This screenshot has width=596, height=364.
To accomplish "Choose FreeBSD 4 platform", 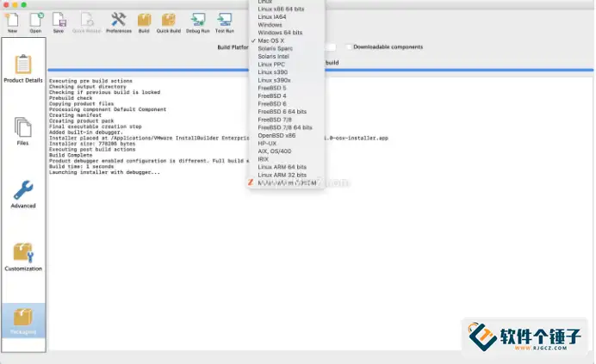I will point(272,96).
